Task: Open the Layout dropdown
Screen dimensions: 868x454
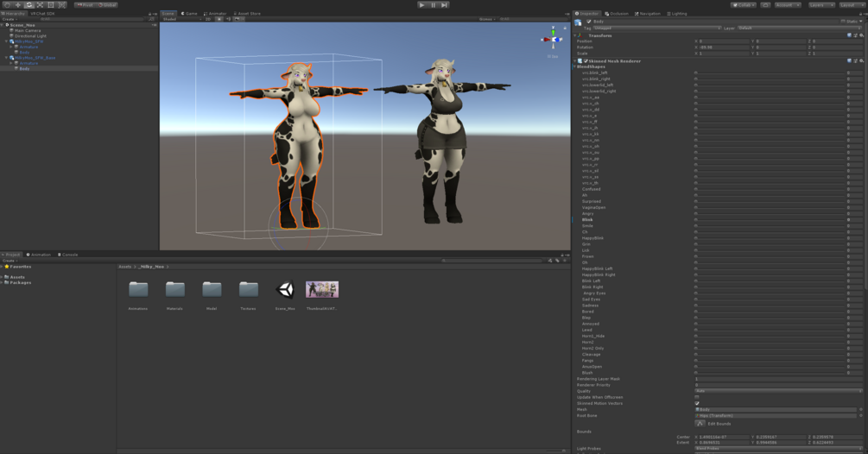Action: [x=851, y=5]
